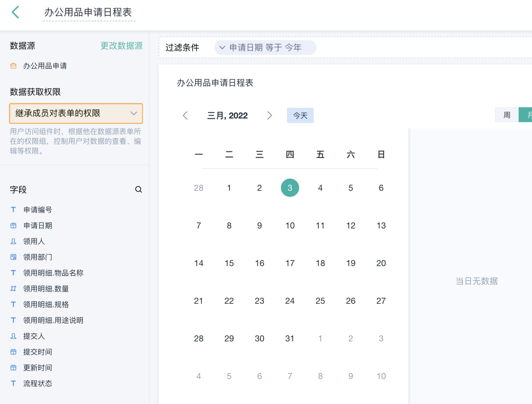
Task: Switch calendar to 周 week view
Action: tap(507, 115)
